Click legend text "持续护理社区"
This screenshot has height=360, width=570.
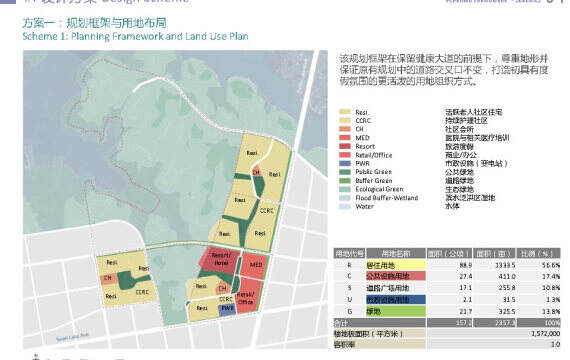(466, 120)
